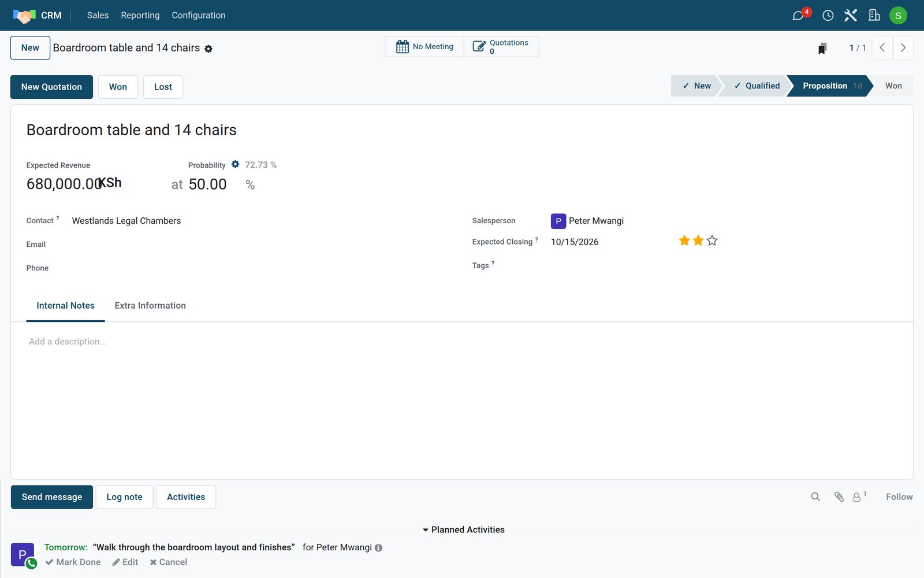Switch to Extra Information tab
Image resolution: width=924 pixels, height=578 pixels.
pos(150,306)
